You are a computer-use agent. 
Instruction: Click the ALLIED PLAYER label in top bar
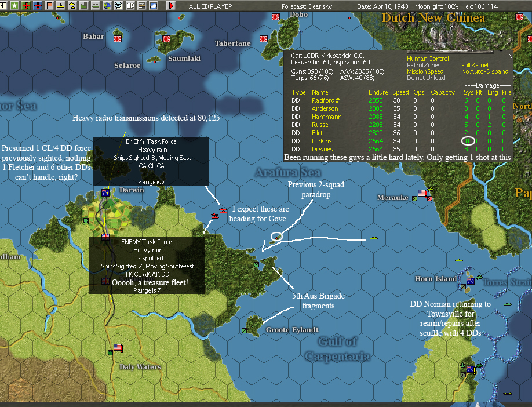pos(210,6)
